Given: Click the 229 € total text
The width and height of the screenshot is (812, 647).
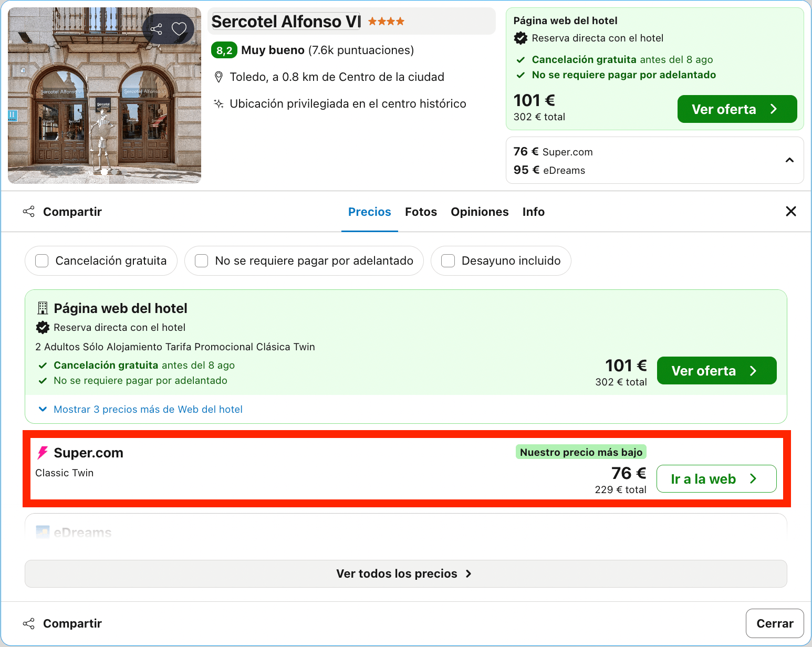Looking at the screenshot, I should [620, 489].
